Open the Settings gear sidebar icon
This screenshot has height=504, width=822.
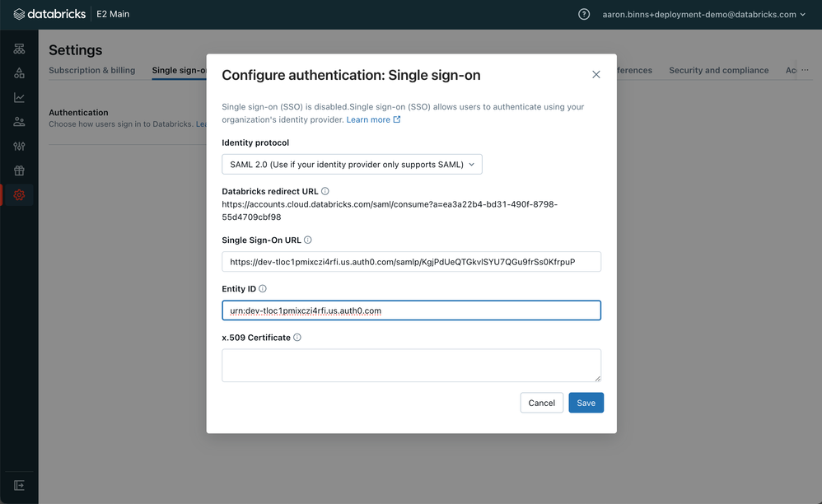point(19,195)
